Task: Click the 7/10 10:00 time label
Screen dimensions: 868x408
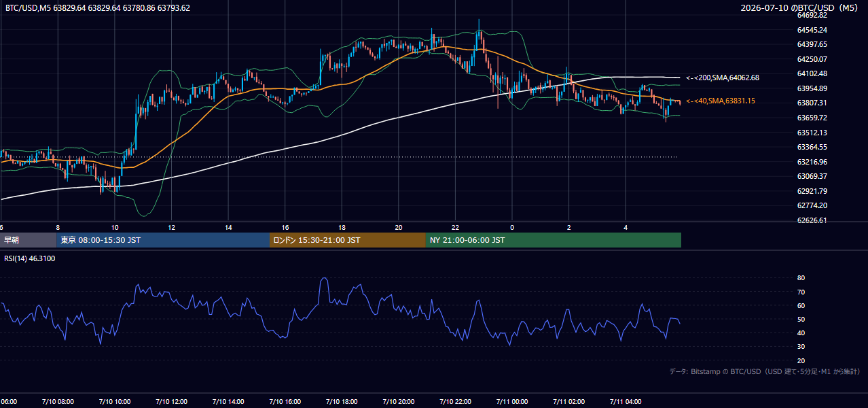Action: tap(114, 401)
